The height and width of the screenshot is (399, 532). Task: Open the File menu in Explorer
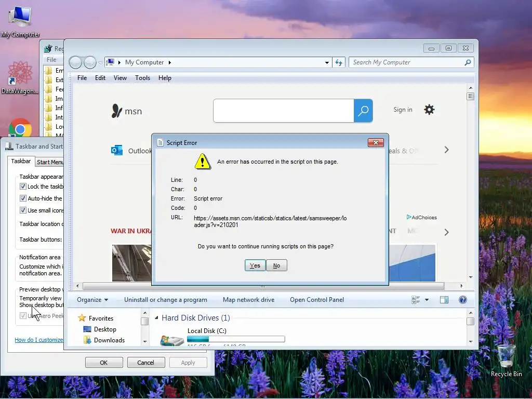[x=82, y=78]
